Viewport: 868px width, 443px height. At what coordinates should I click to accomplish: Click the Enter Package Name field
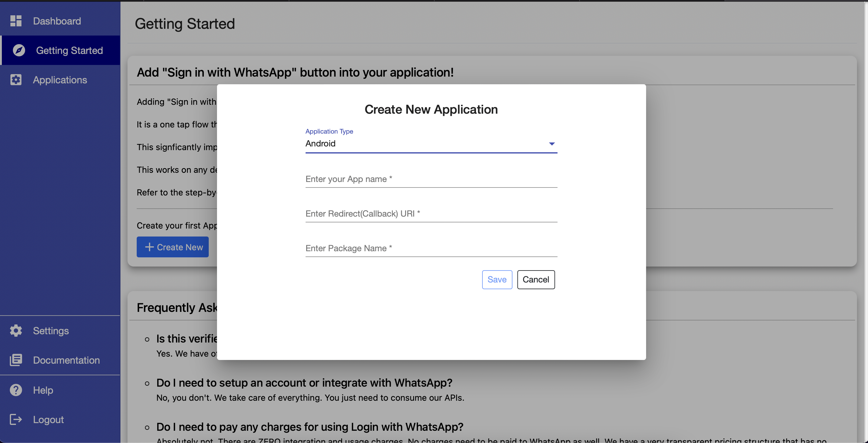(x=431, y=248)
